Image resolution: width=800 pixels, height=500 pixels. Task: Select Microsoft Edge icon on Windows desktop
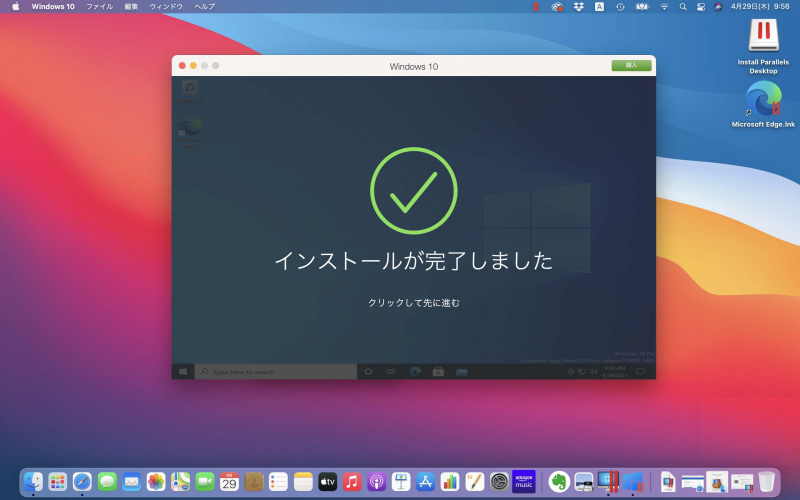(x=190, y=133)
